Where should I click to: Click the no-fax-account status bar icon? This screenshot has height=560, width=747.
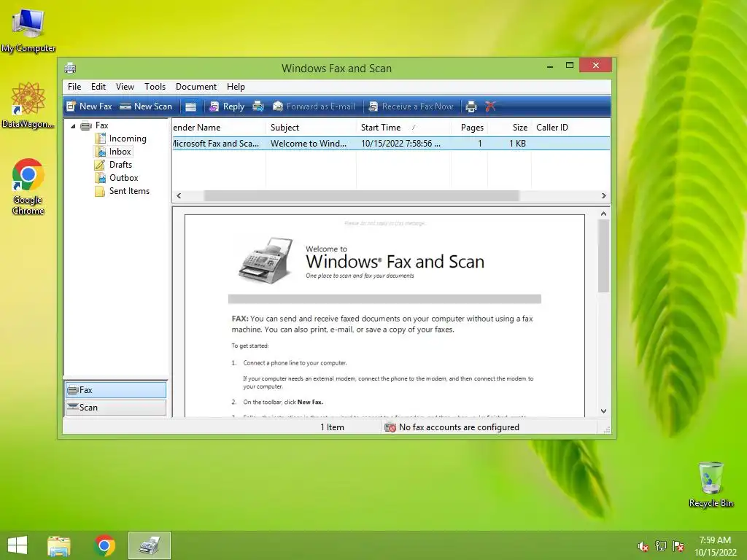390,427
